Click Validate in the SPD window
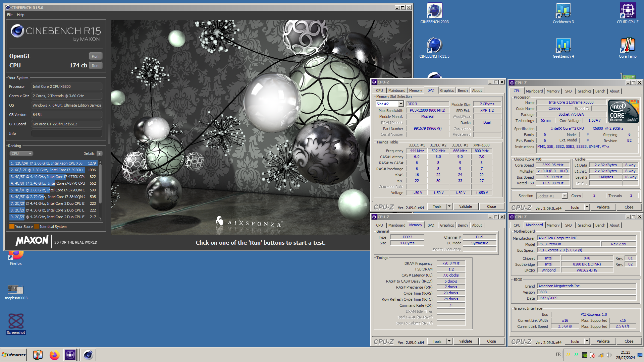The width and height of the screenshot is (644, 362). click(x=465, y=206)
